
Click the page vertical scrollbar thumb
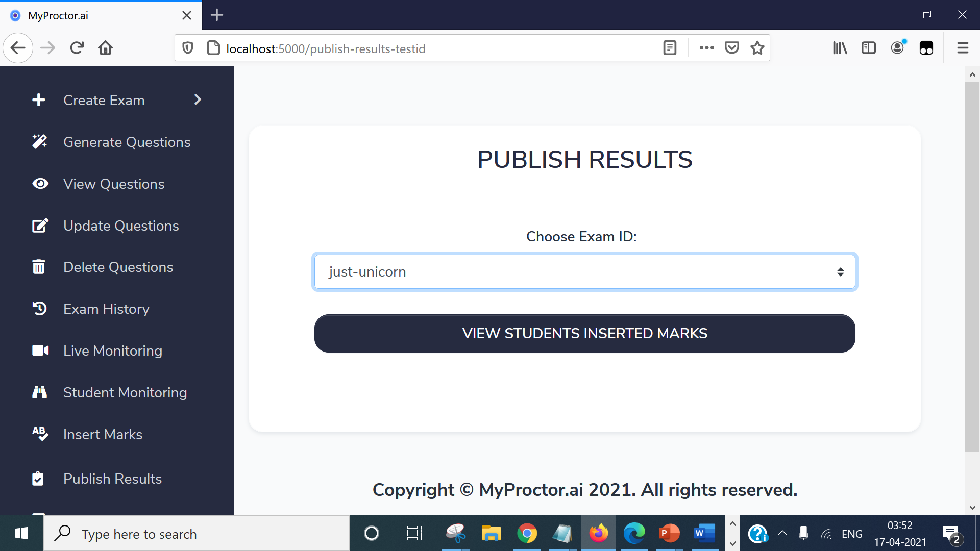tap(972, 265)
